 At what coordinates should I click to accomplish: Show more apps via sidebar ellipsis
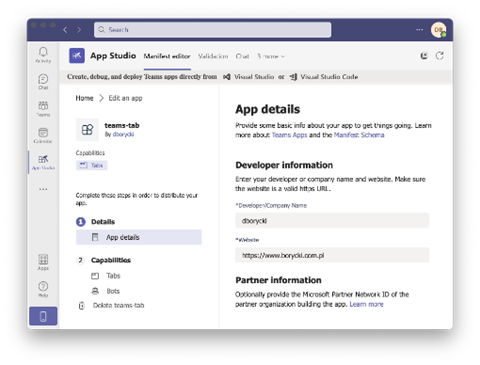(x=43, y=189)
